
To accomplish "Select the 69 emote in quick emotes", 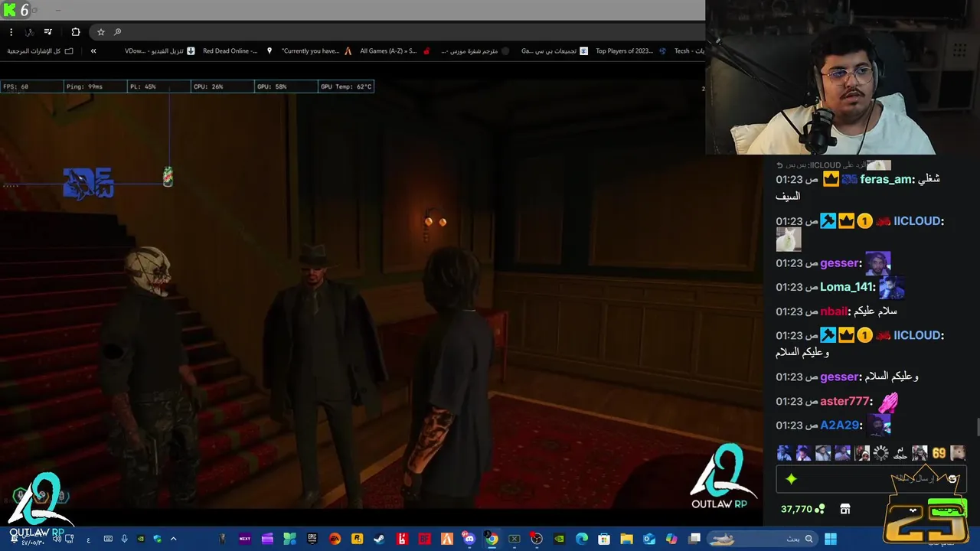I will point(939,453).
